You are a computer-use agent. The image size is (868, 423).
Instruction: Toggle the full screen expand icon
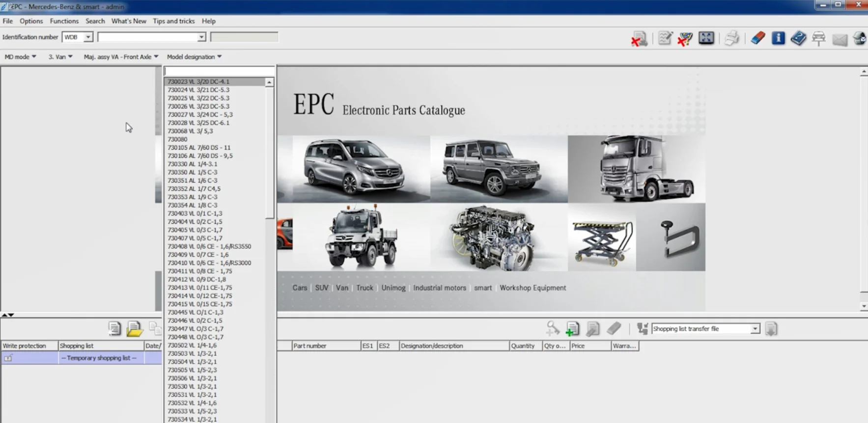pyautogui.click(x=706, y=38)
